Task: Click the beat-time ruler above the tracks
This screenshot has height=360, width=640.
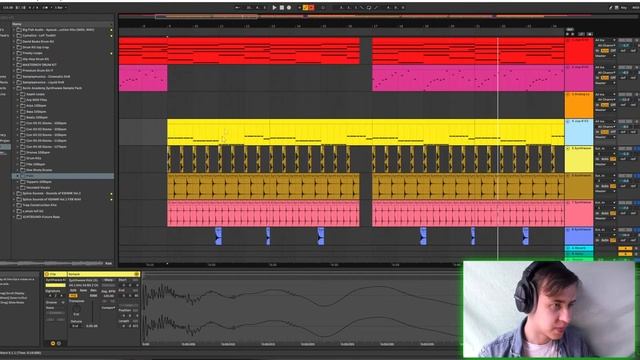Action: point(342,26)
